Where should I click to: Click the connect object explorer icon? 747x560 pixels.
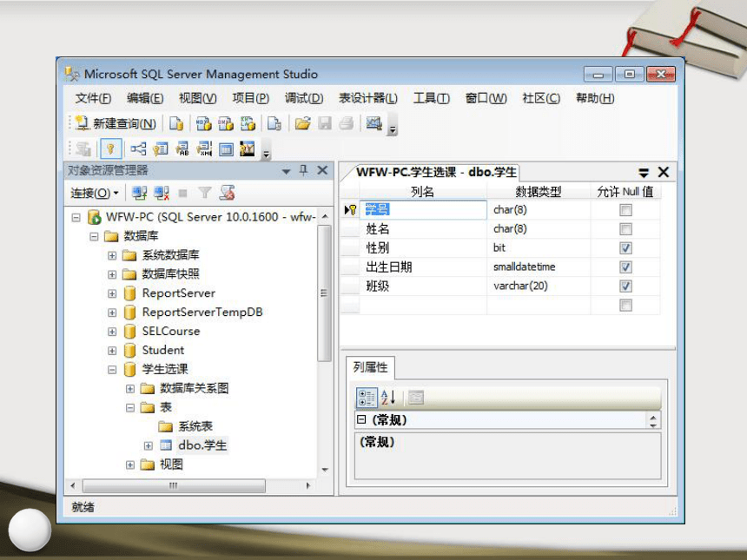point(139,193)
